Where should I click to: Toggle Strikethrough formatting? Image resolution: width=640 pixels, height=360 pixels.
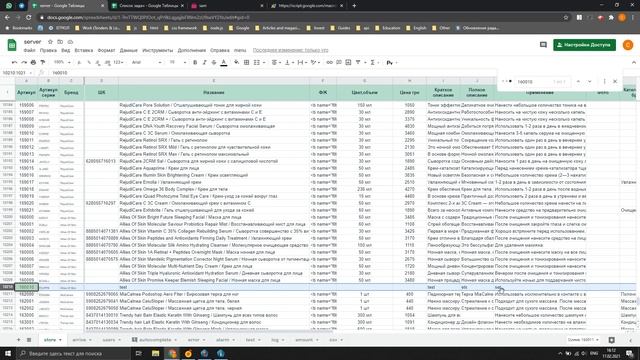214,62
